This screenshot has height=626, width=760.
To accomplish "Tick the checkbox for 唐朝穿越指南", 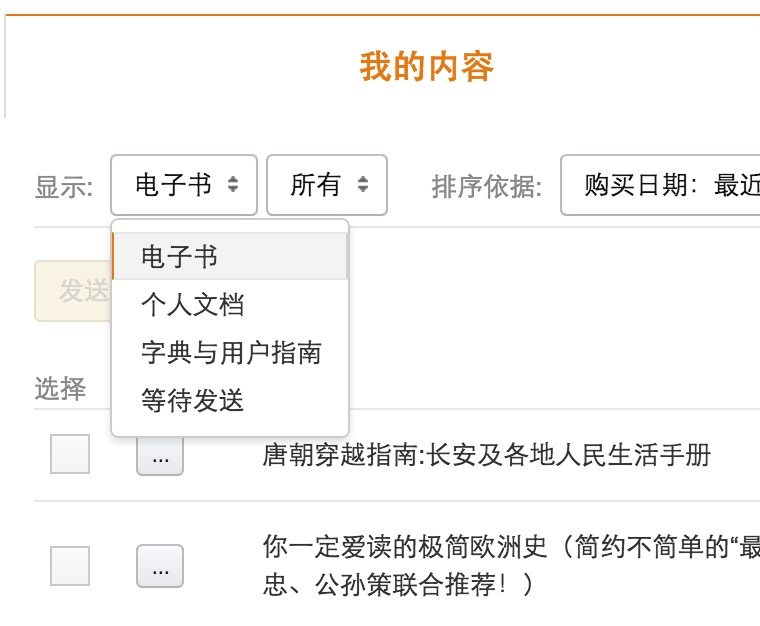I will pos(70,455).
